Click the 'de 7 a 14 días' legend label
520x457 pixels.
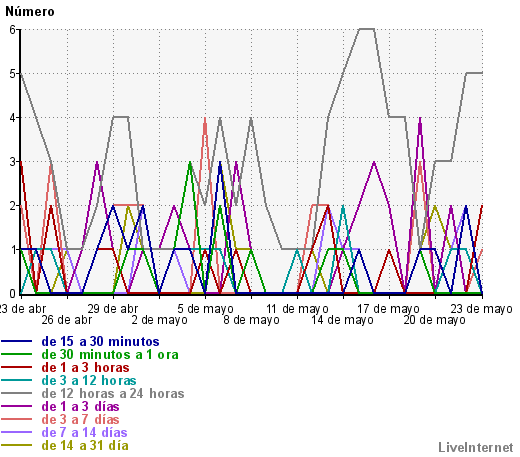[84, 432]
